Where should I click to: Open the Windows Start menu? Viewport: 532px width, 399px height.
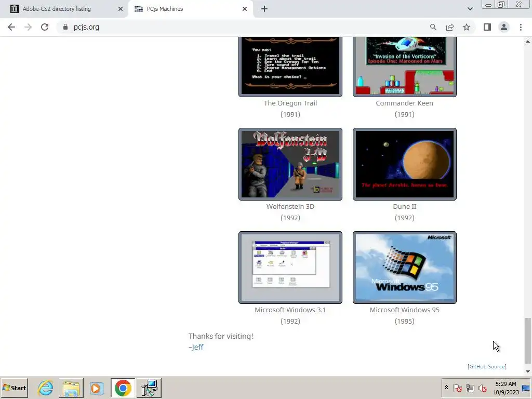(14, 388)
